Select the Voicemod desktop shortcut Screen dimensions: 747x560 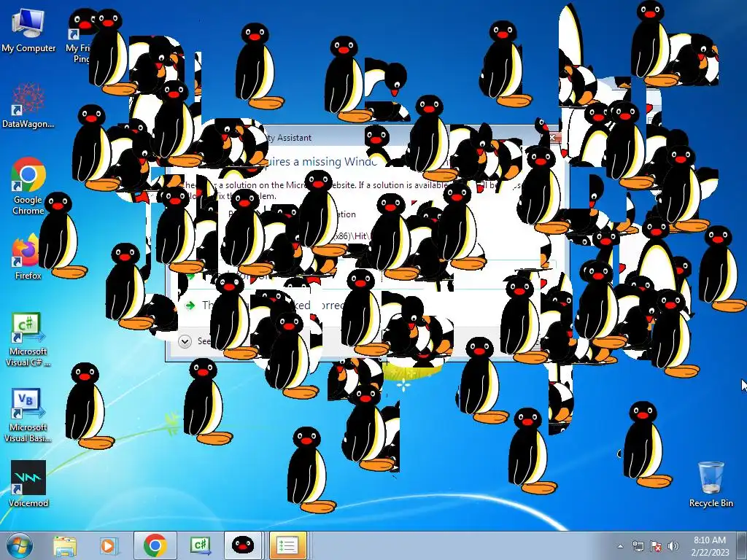[x=28, y=484]
